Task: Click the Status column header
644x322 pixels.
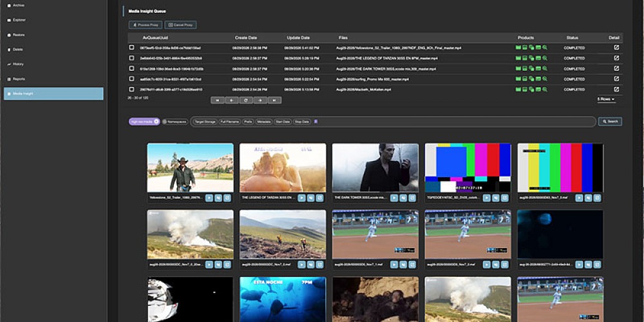Action: (572, 38)
